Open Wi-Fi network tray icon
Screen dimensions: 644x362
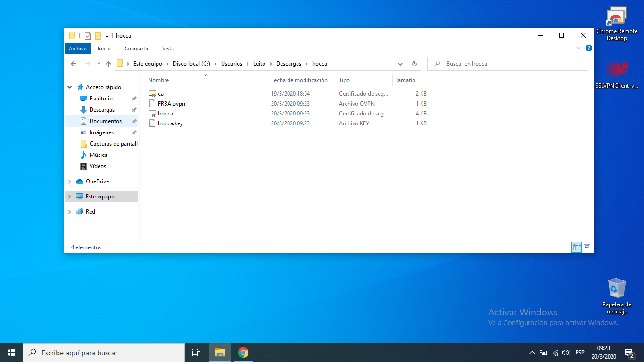[555, 353]
